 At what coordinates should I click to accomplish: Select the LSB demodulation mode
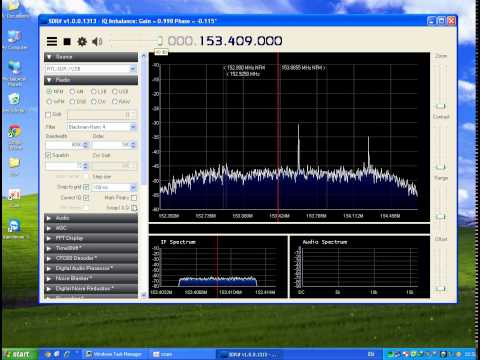[x=94, y=91]
